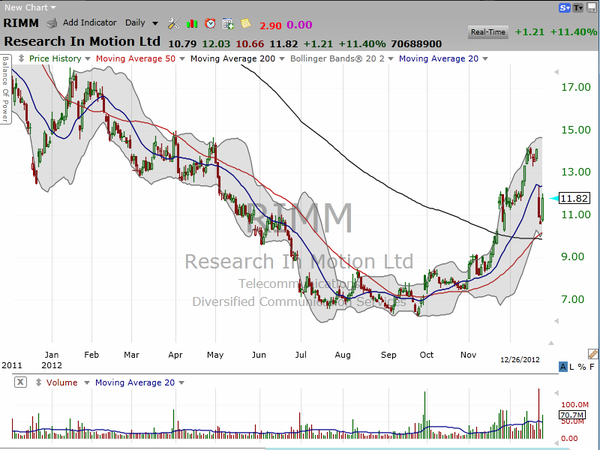Click the gray T link icon
The width and height of the screenshot is (600, 450).
point(577,8)
